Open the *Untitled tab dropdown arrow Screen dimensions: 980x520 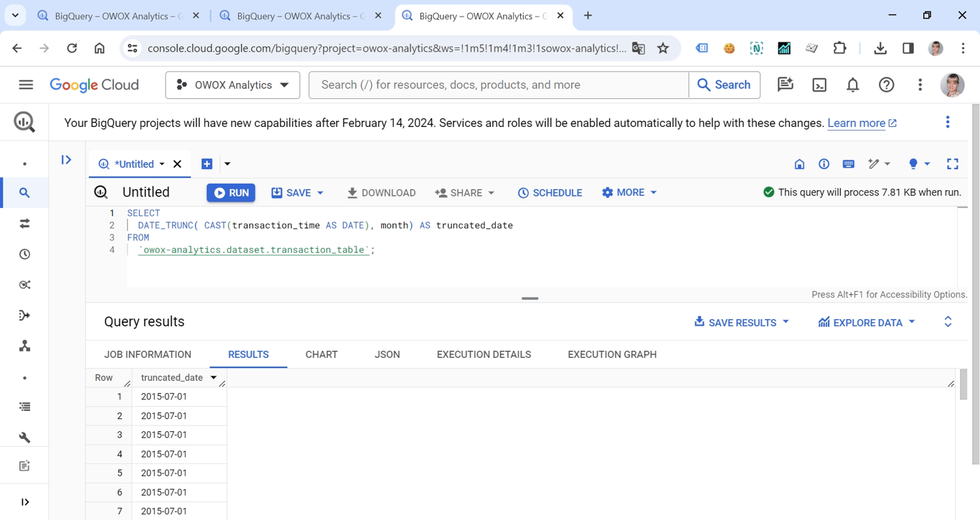(162, 164)
